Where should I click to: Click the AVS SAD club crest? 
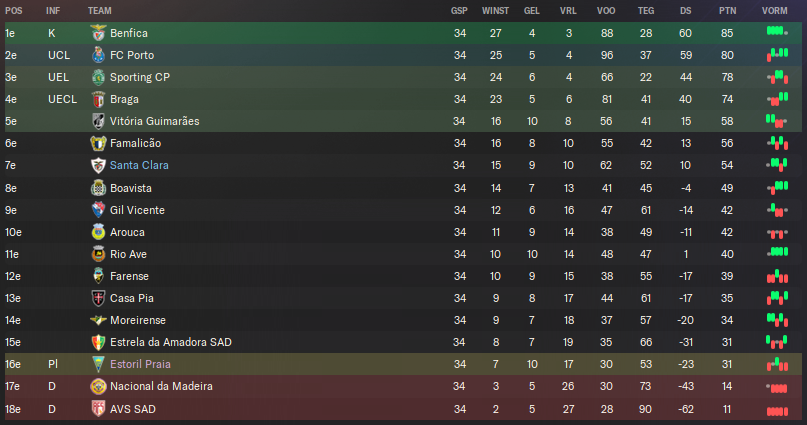coord(98,409)
